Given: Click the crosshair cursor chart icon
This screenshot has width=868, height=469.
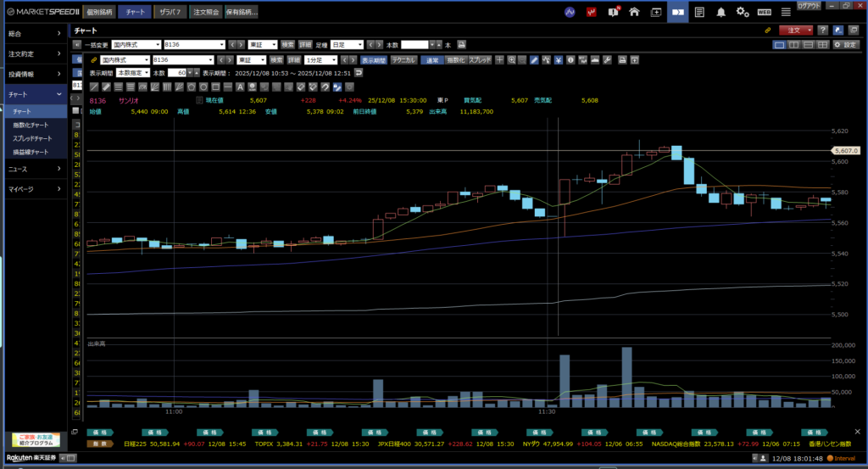Looking at the screenshot, I should (501, 60).
